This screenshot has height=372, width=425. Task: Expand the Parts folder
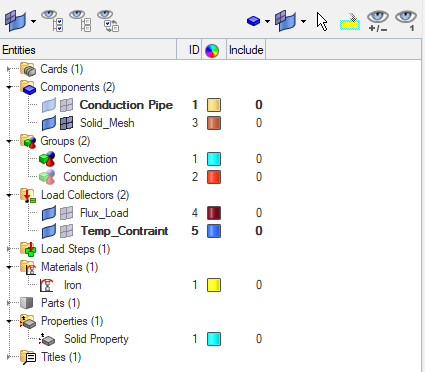coord(9,303)
